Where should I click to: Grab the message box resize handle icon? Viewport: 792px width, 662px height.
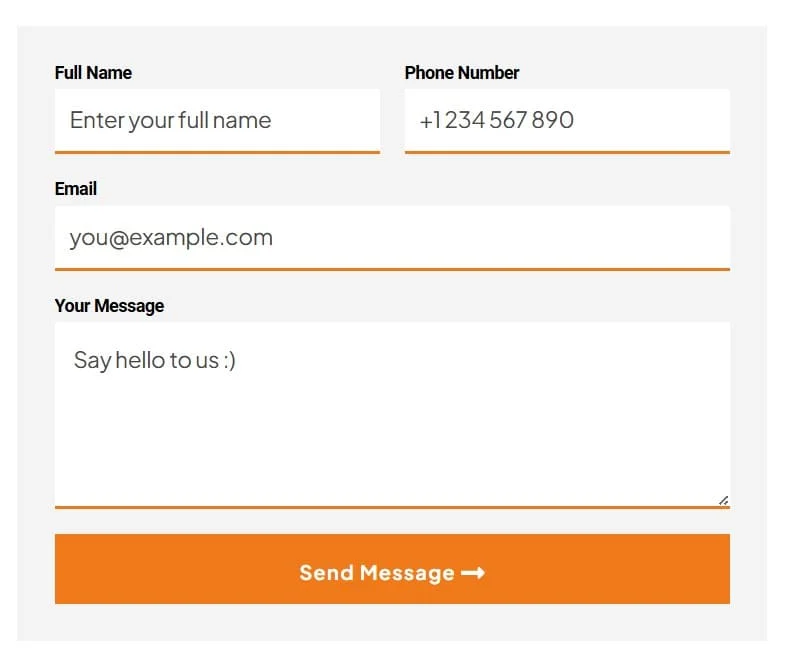coord(723,500)
